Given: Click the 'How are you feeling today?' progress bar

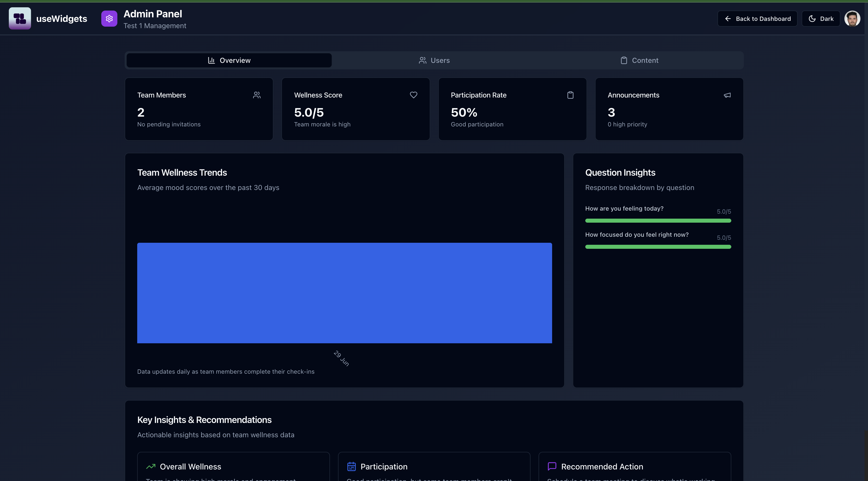Looking at the screenshot, I should [x=658, y=221].
